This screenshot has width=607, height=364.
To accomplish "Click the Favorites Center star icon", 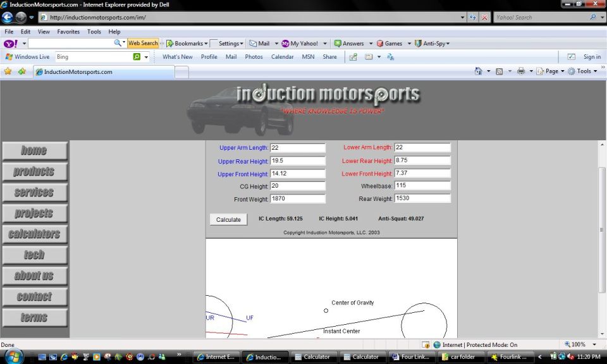I will (x=8, y=71).
